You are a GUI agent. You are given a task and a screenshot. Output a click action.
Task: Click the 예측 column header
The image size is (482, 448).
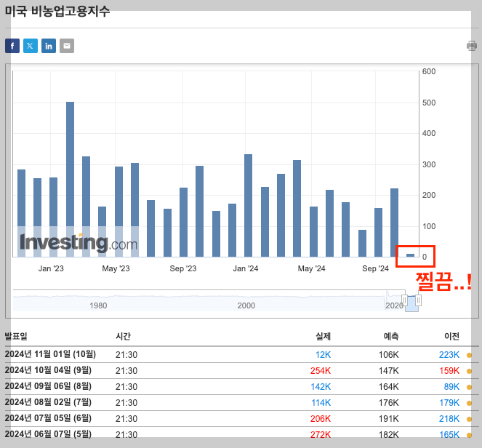[x=391, y=336]
